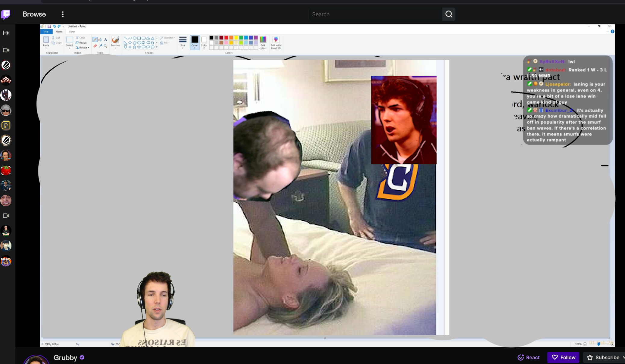Open the File menu in Paint
The width and height of the screenshot is (625, 364).
pos(46,32)
